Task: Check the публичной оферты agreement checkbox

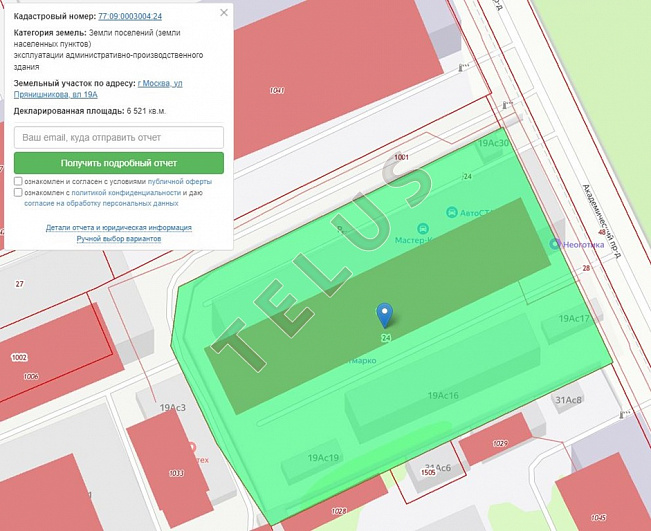Action: 18,181
